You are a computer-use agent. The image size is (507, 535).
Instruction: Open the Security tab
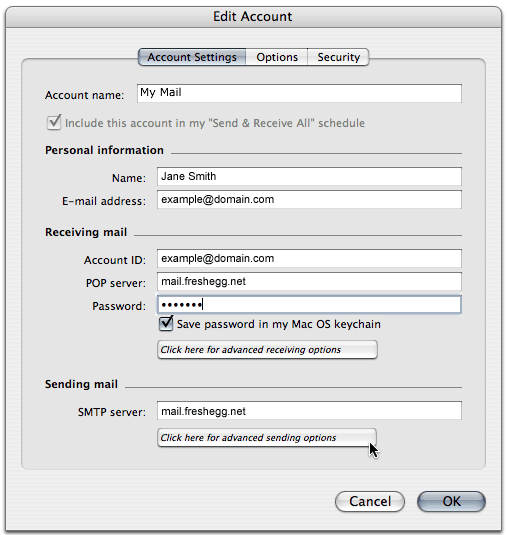point(338,57)
